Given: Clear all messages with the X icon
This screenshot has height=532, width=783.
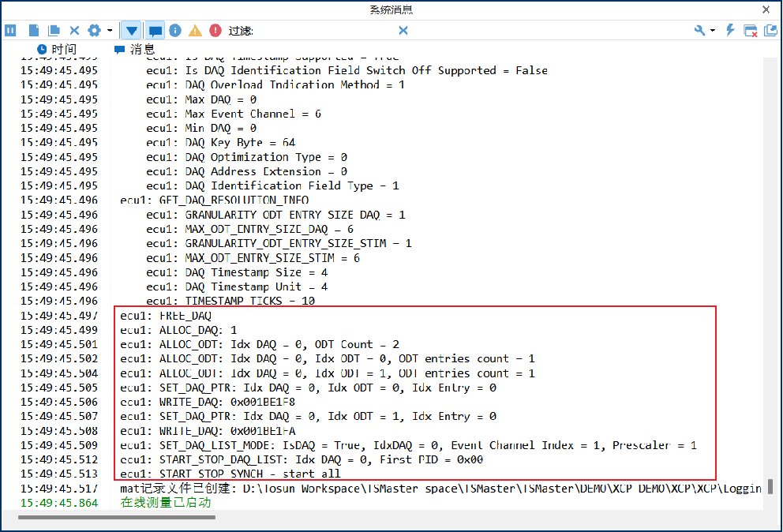Looking at the screenshot, I should point(74,30).
